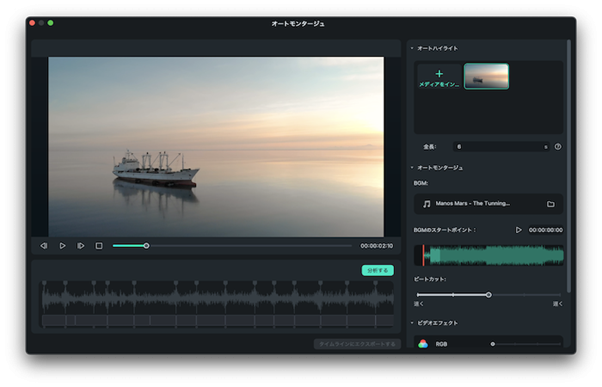Play BGM from the start point
The width and height of the screenshot is (602, 387).
tap(518, 230)
